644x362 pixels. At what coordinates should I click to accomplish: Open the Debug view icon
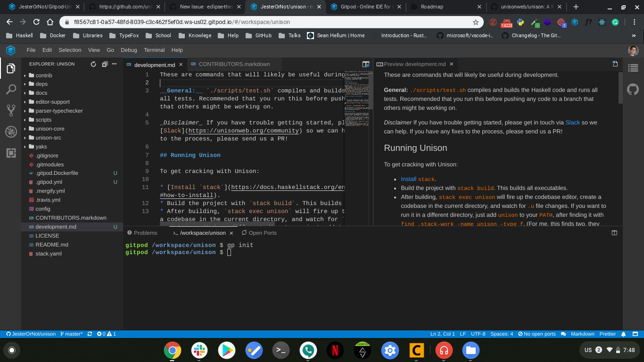(10, 132)
